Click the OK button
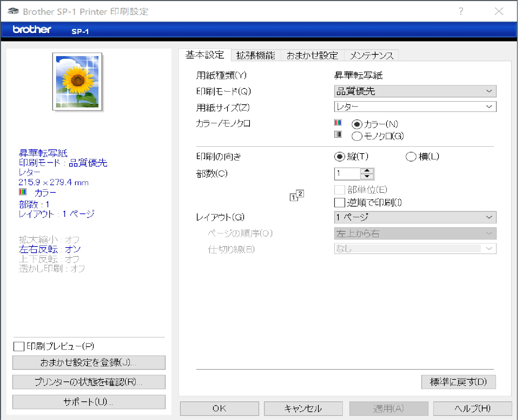The image size is (518, 420). click(219, 409)
